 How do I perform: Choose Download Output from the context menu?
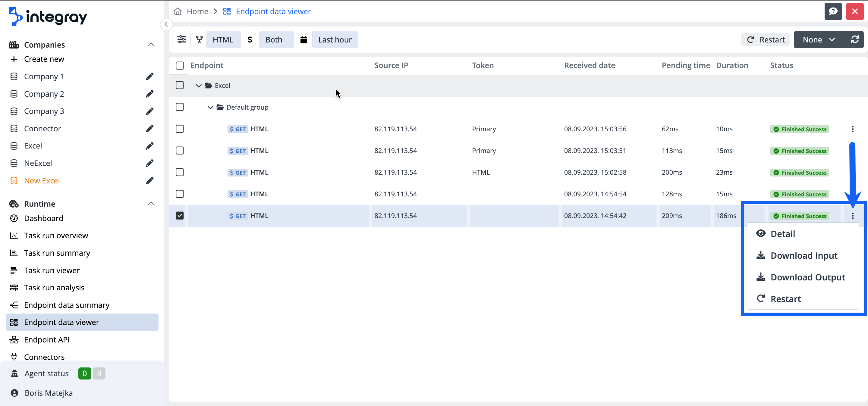pos(807,277)
